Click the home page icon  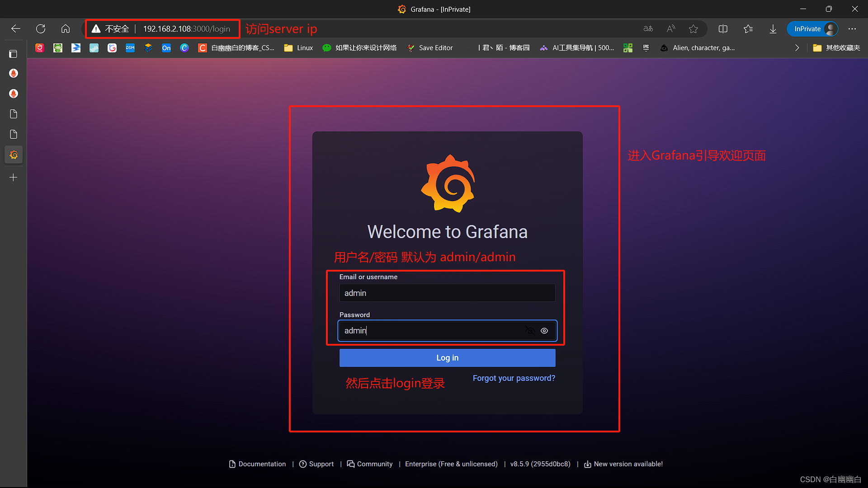(x=66, y=29)
